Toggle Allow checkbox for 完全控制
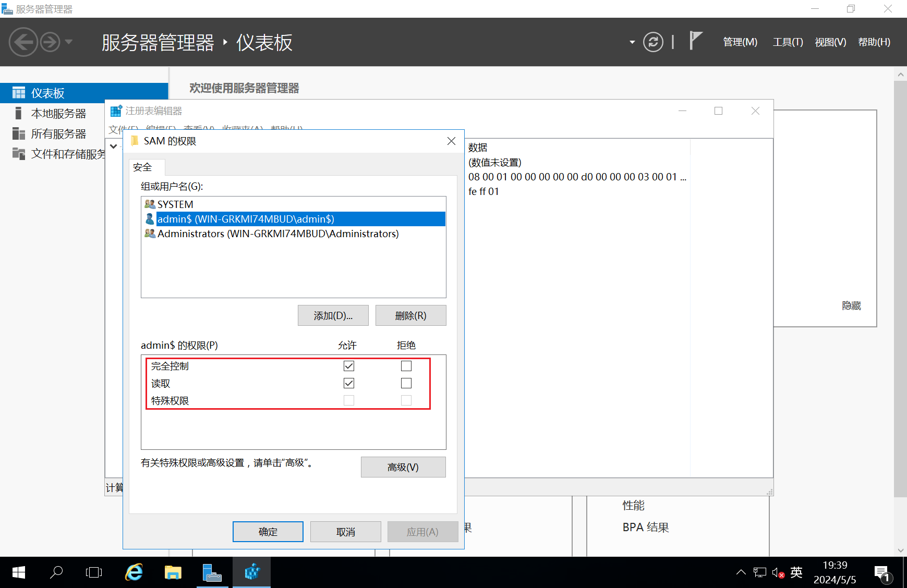 point(349,366)
